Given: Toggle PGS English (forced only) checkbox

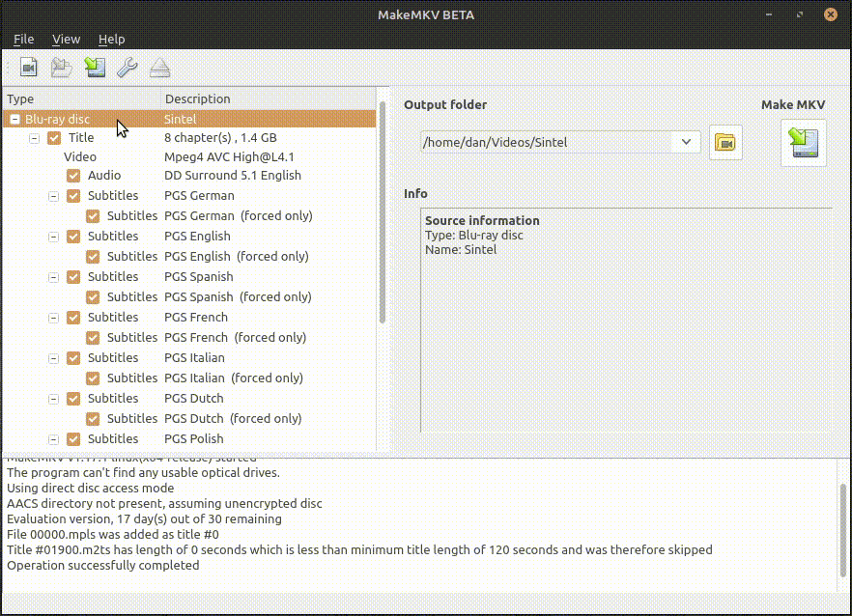Looking at the screenshot, I should pos(93,257).
